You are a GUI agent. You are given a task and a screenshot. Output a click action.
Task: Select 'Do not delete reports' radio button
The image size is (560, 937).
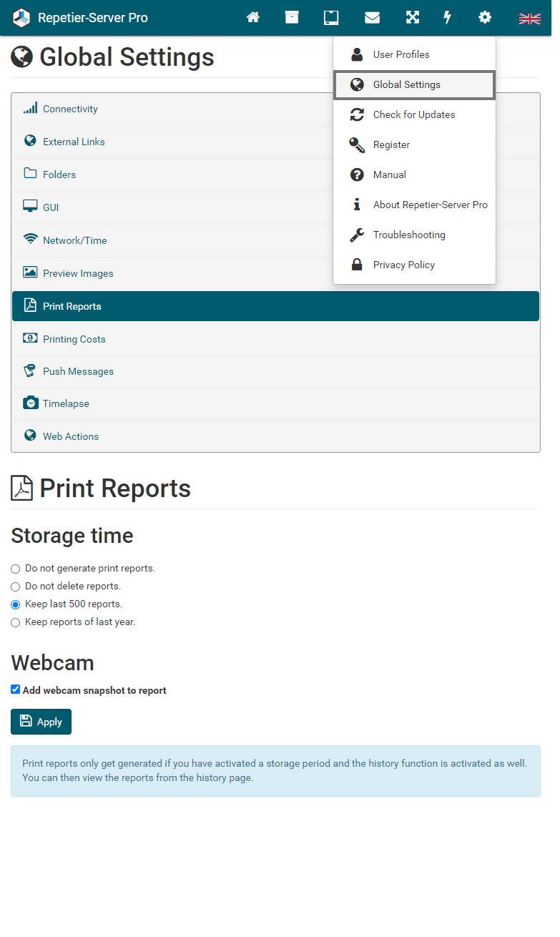pyautogui.click(x=16, y=587)
